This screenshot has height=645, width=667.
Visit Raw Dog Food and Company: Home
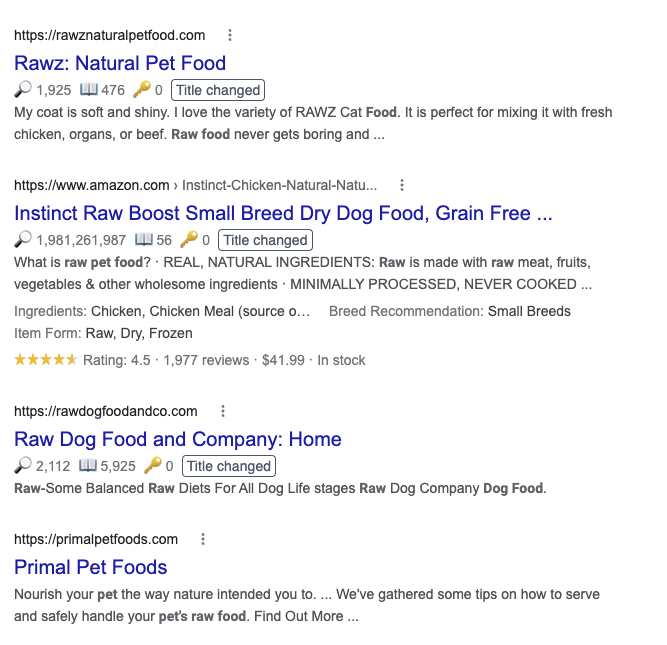(178, 439)
